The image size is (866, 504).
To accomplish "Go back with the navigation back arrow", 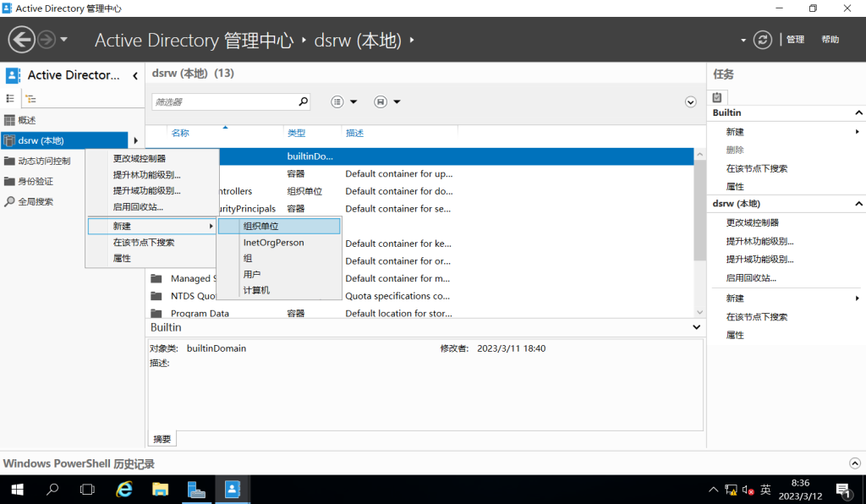I will tap(21, 40).
